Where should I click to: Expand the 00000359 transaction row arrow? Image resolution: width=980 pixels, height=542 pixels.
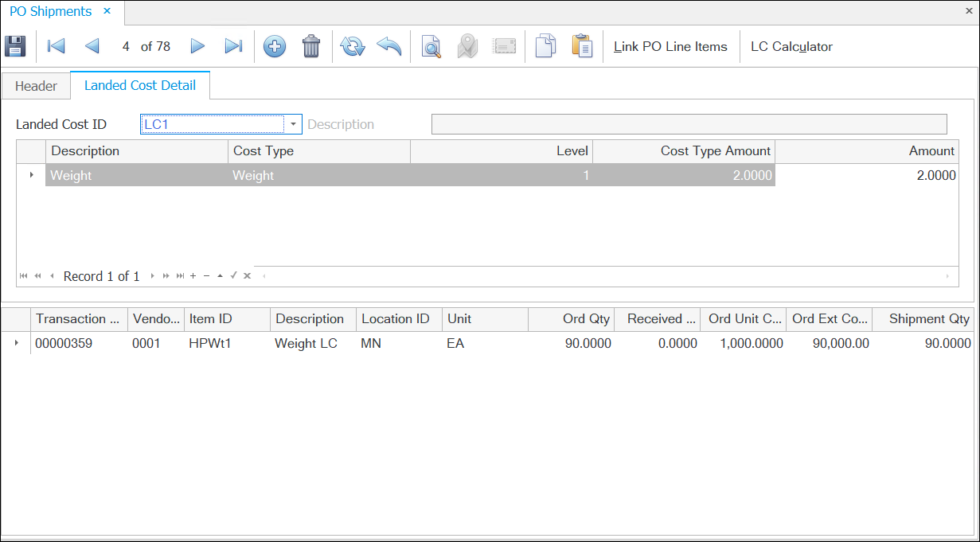pyautogui.click(x=16, y=343)
